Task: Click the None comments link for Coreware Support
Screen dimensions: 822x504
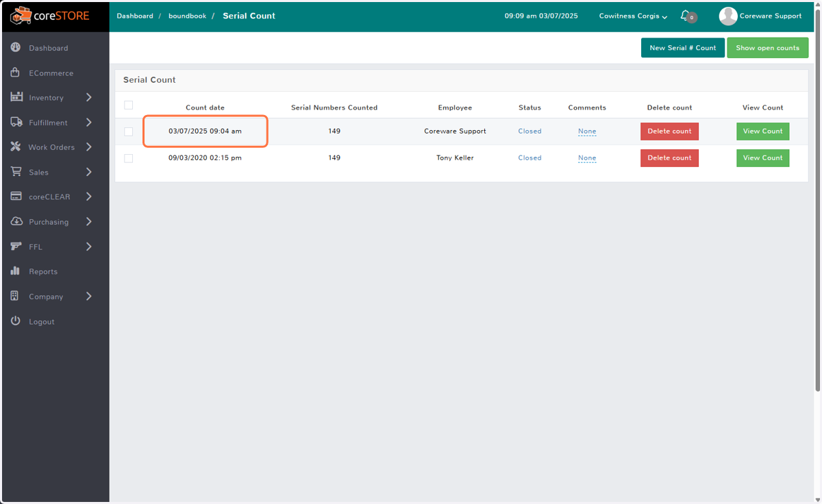Action: (x=587, y=131)
